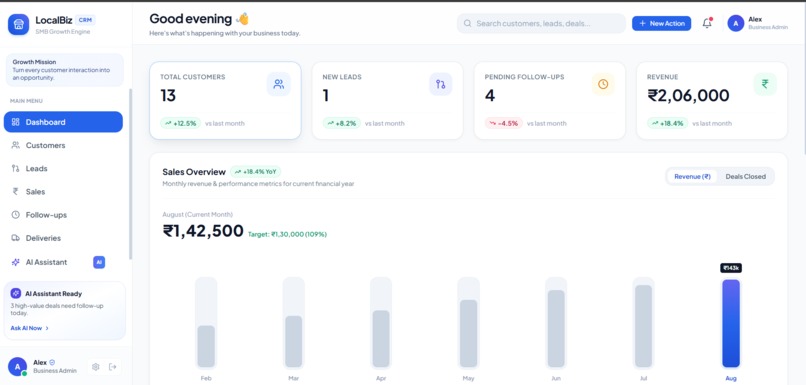This screenshot has width=806, height=385.
Task: Click the Pending Follow-ups clock icon
Action: pos(603,84)
